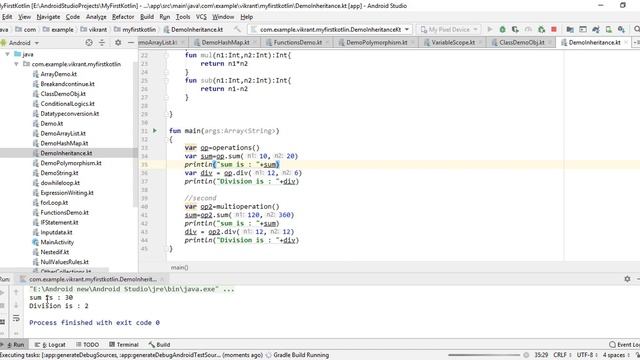The width and height of the screenshot is (640, 360).
Task: Click the green Debug bug icon
Action: (502, 29)
